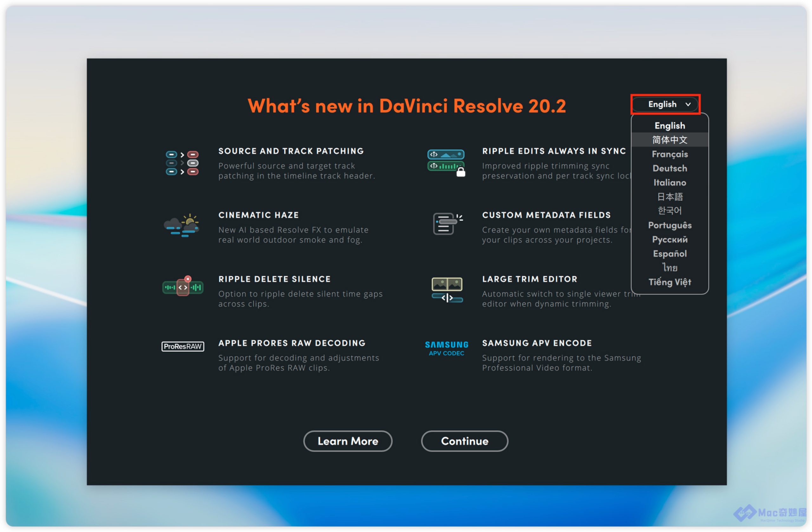Click the Learn More button
The image size is (812, 532).
(348, 441)
